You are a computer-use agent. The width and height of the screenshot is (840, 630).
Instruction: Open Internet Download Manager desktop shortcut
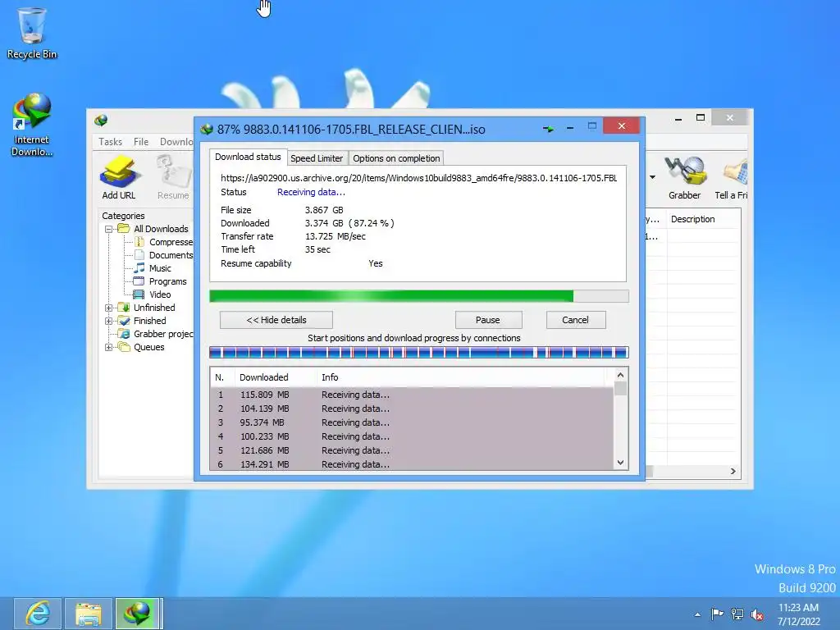coord(32,125)
